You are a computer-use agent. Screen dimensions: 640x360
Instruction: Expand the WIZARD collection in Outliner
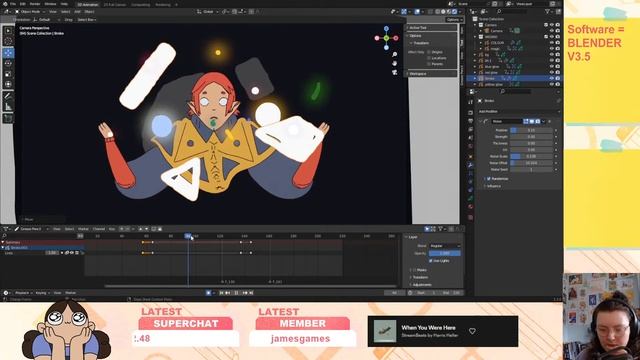[476, 37]
